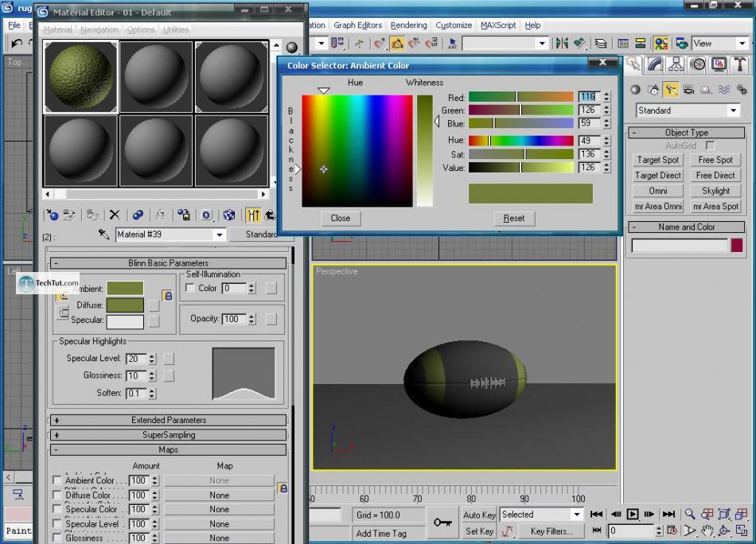Image resolution: width=756 pixels, height=544 pixels.
Task: Open Selected key filter dropdown
Action: tap(577, 514)
